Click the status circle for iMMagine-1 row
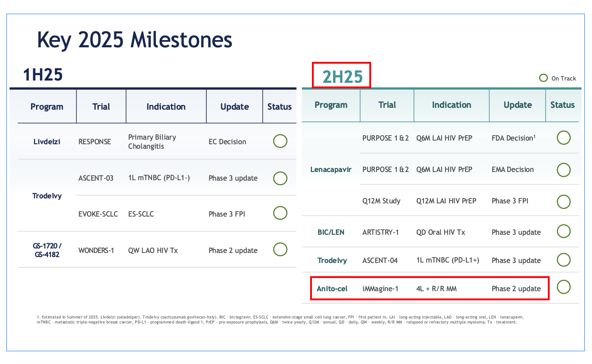The image size is (592, 364). click(x=564, y=287)
